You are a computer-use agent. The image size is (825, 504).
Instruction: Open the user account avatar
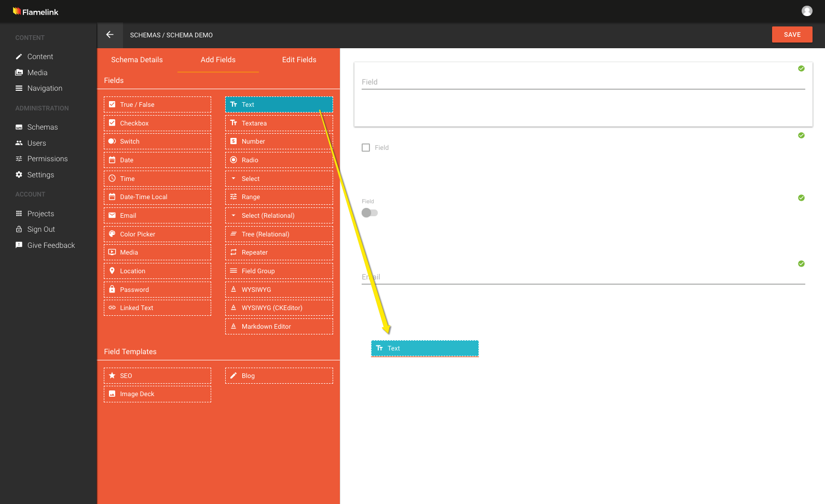click(x=807, y=11)
